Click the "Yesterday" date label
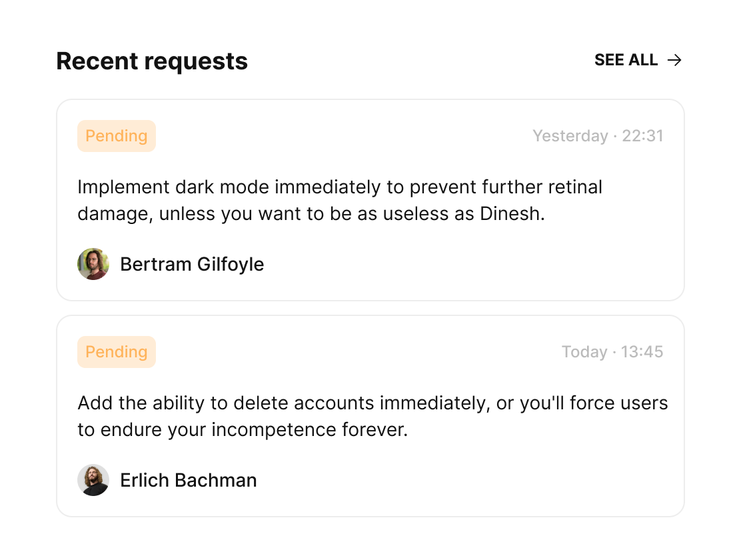The height and width of the screenshot is (560, 741). click(570, 136)
